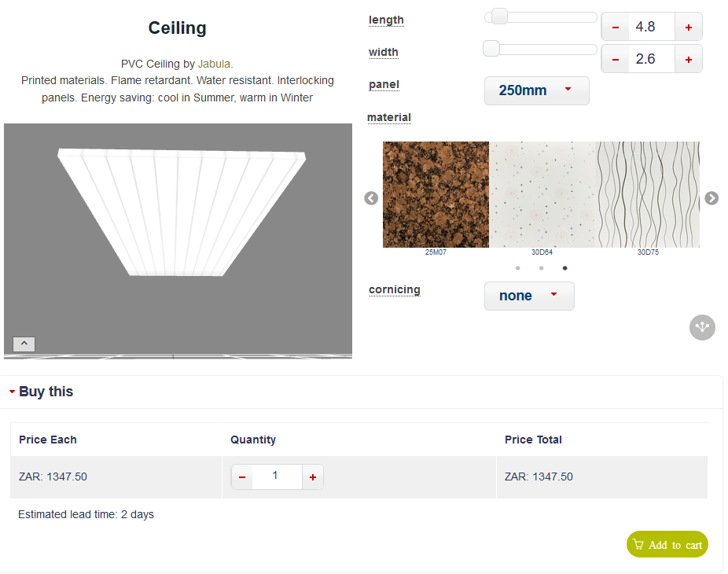The width and height of the screenshot is (728, 574).
Task: Advance to next material carousel slide
Action: 711,198
